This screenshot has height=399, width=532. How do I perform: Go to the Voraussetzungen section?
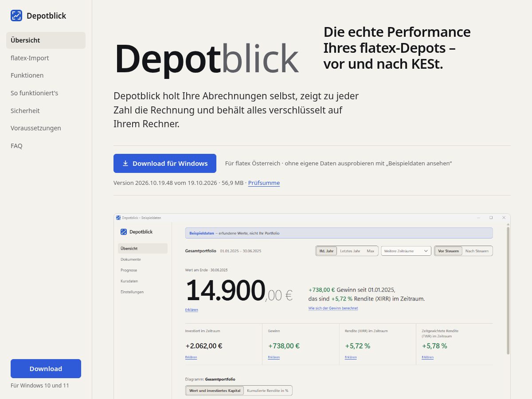36,128
